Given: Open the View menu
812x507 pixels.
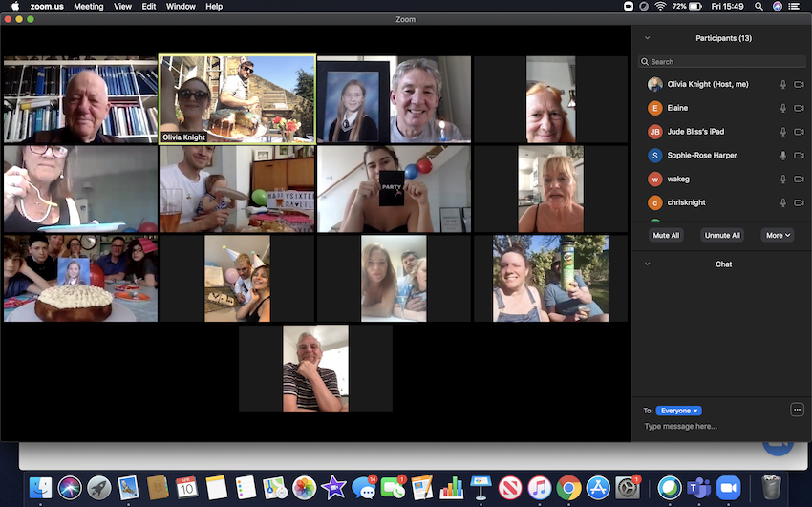Looking at the screenshot, I should click(122, 7).
